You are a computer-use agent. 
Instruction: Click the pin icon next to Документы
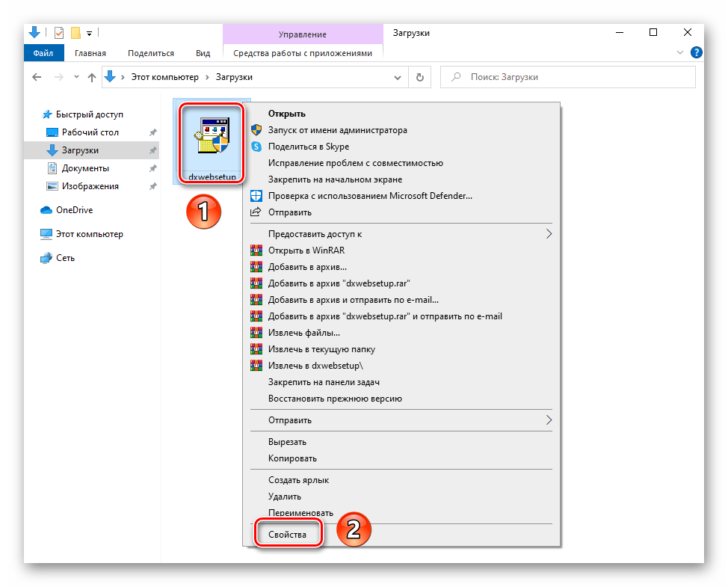(x=152, y=168)
